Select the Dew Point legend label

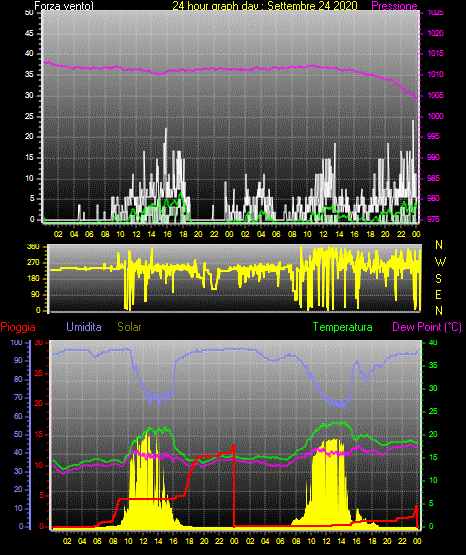(x=427, y=327)
